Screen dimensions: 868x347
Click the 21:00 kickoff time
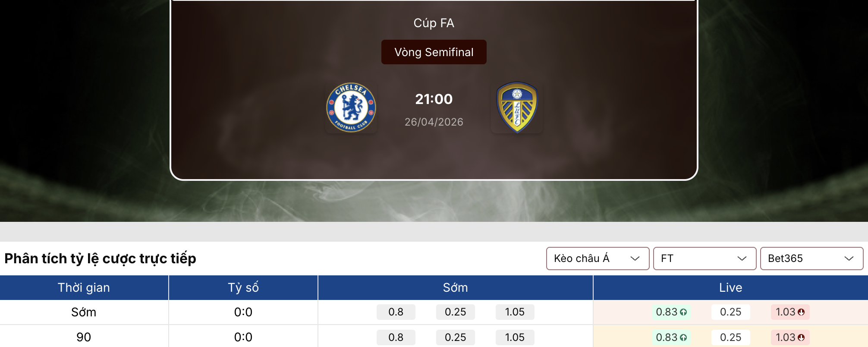pos(434,99)
